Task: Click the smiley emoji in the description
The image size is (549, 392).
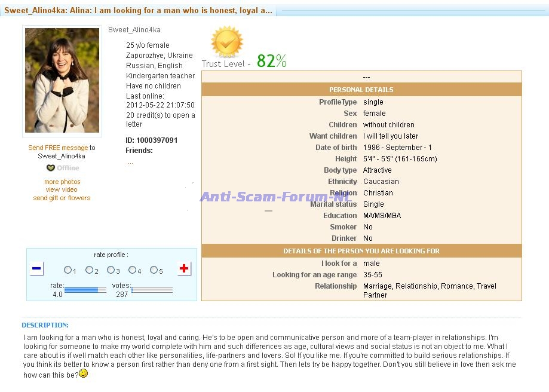Action: tap(84, 373)
